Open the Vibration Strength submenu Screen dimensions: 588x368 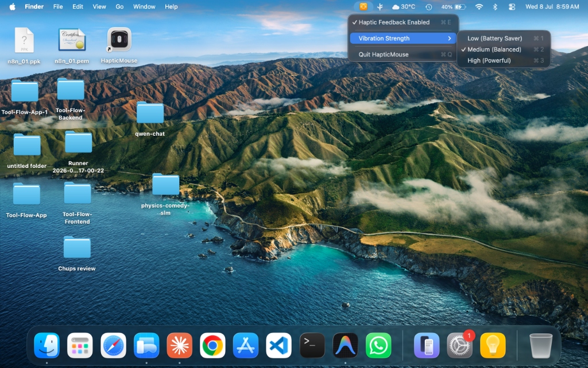point(403,39)
